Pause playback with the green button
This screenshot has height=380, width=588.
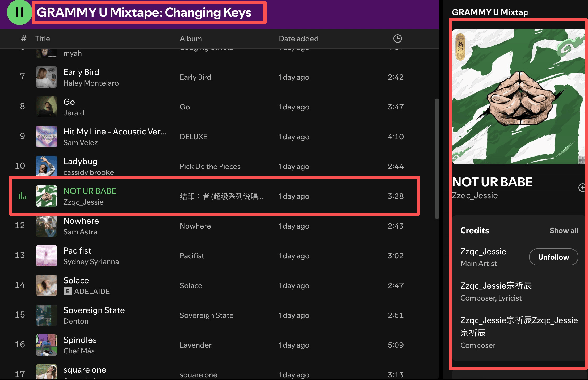click(19, 12)
